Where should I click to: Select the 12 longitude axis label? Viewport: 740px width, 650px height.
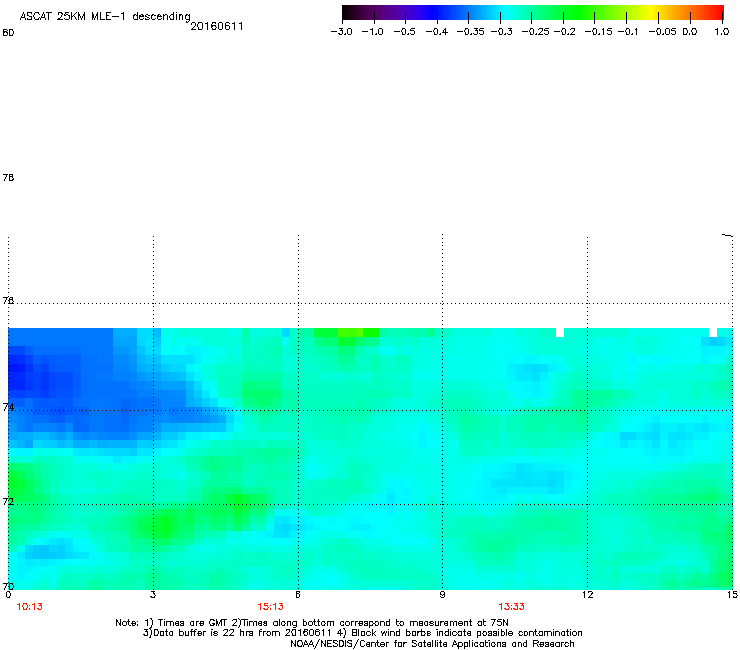pyautogui.click(x=587, y=595)
